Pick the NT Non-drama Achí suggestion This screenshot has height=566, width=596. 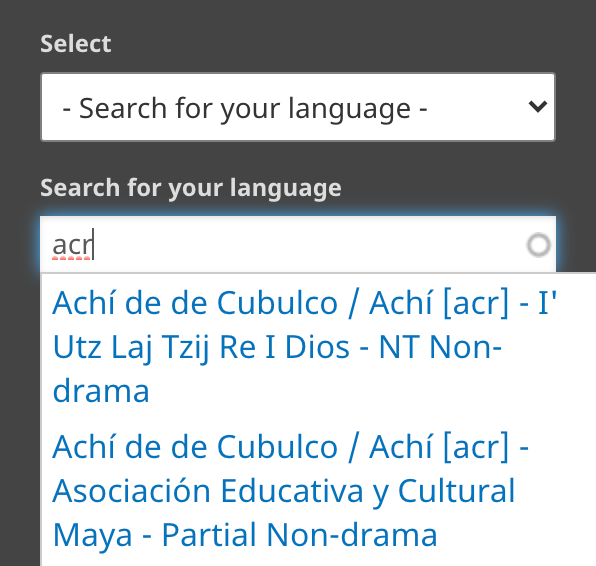304,347
